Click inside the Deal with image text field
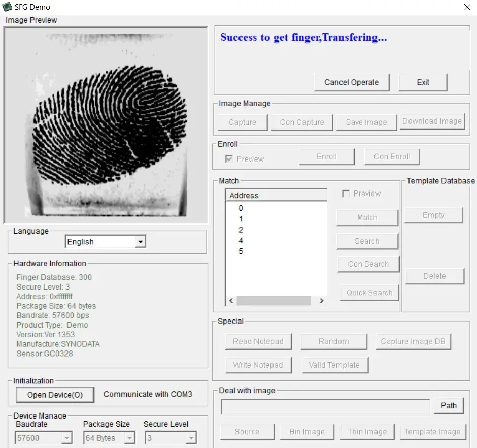 325,407
